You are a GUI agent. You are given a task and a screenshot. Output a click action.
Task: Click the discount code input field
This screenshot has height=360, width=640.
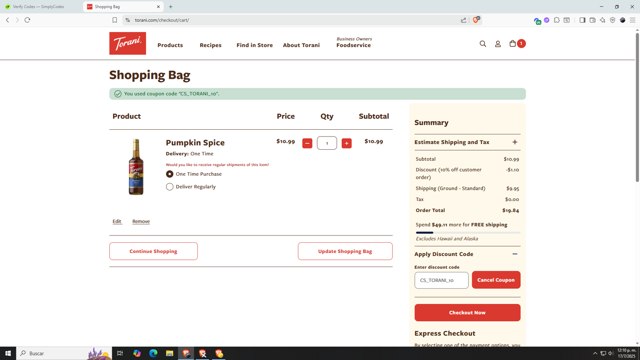pyautogui.click(x=441, y=280)
